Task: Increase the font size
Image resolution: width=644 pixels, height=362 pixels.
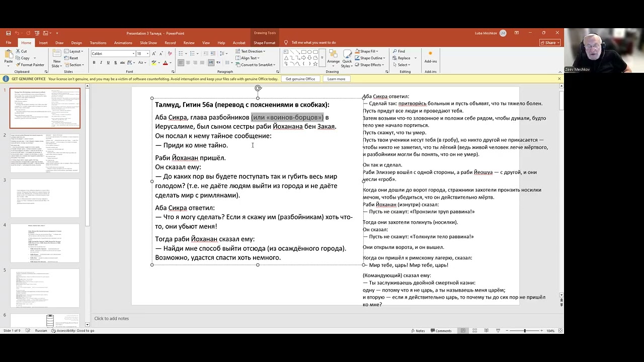Action: pos(154,53)
